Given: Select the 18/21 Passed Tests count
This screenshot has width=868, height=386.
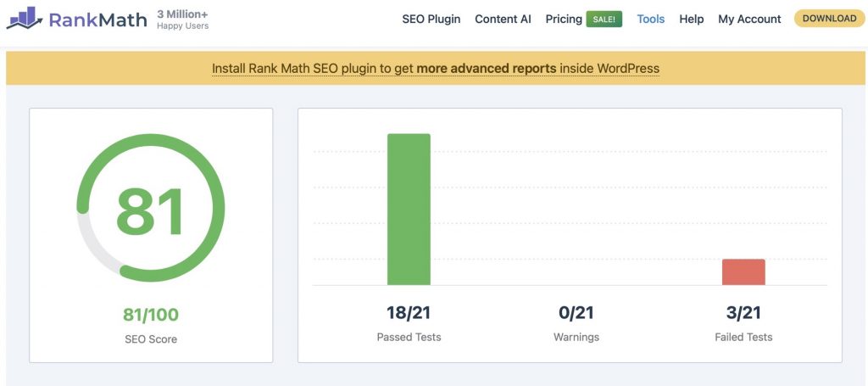Looking at the screenshot, I should point(409,313).
